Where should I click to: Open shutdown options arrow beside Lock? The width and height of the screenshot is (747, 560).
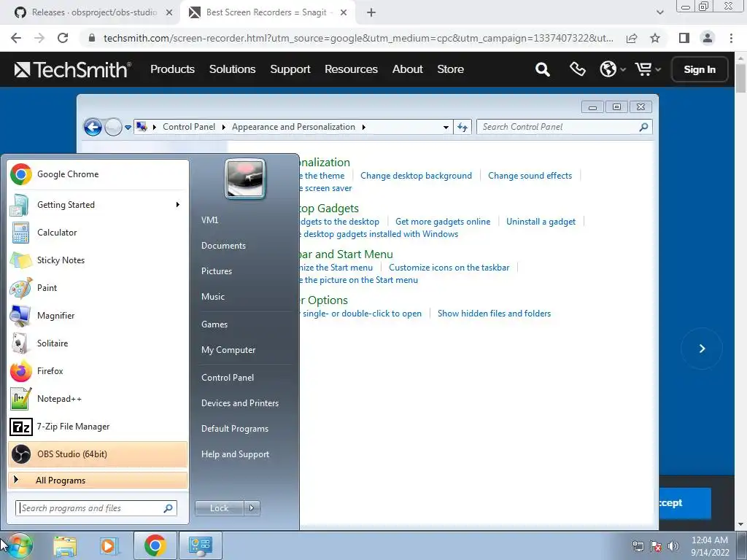(x=252, y=508)
